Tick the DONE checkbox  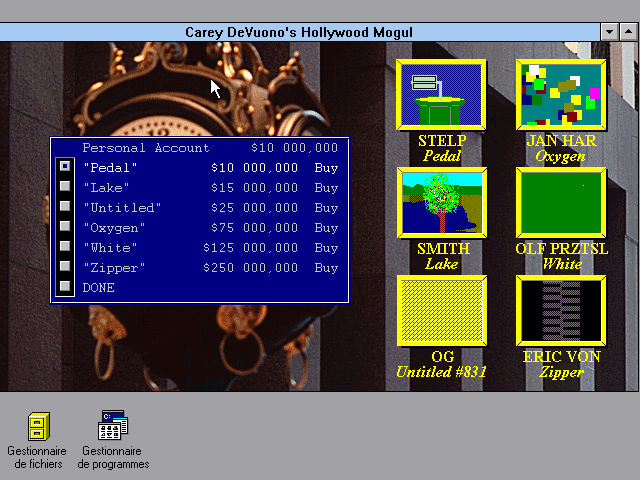tap(65, 286)
